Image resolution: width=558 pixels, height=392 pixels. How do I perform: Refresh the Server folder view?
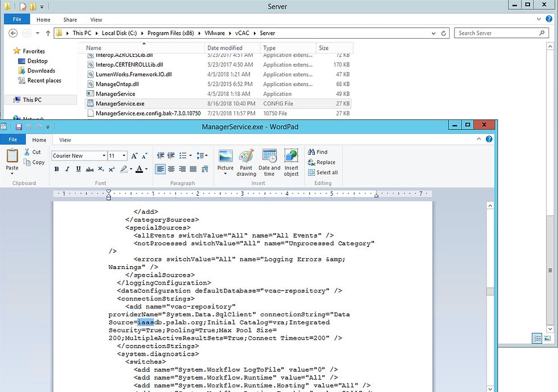coord(444,33)
